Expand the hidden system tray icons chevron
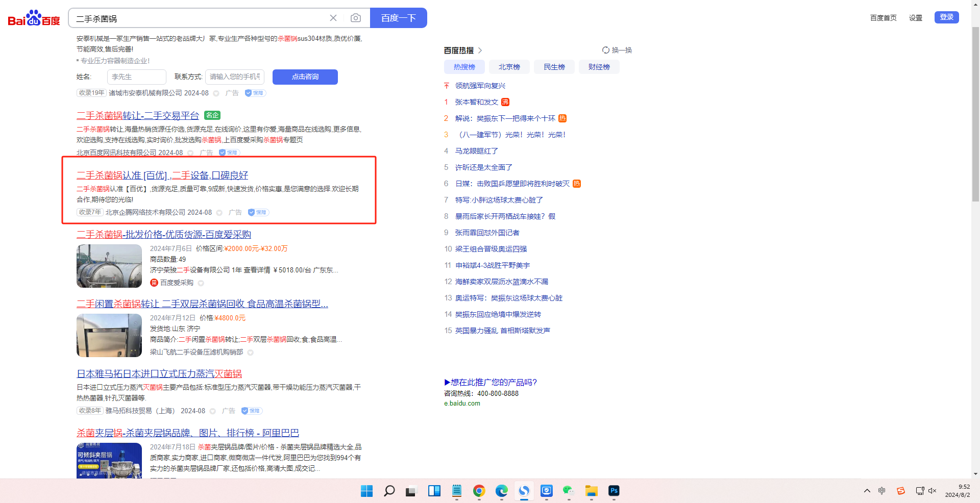Viewport: 980px width, 503px height. (x=867, y=491)
